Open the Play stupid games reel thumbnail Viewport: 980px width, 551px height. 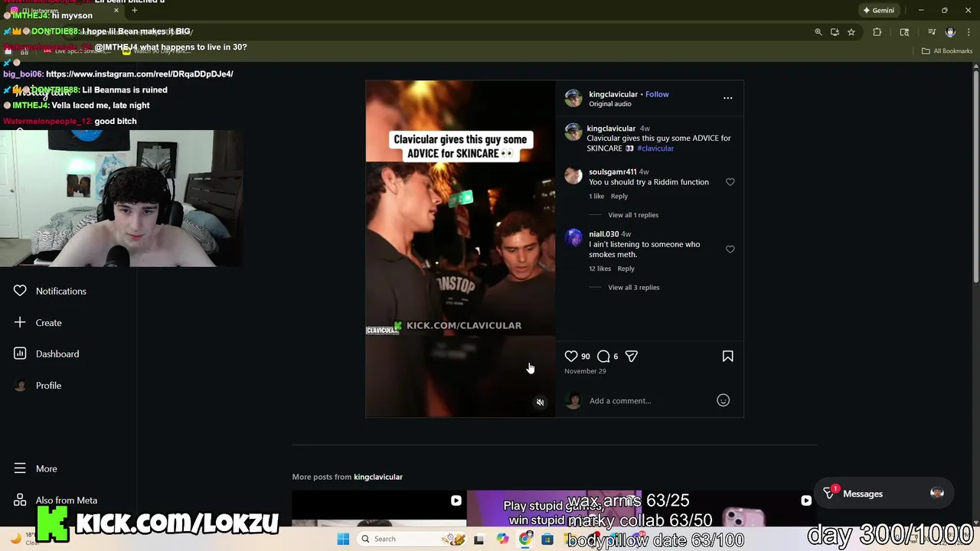554,509
